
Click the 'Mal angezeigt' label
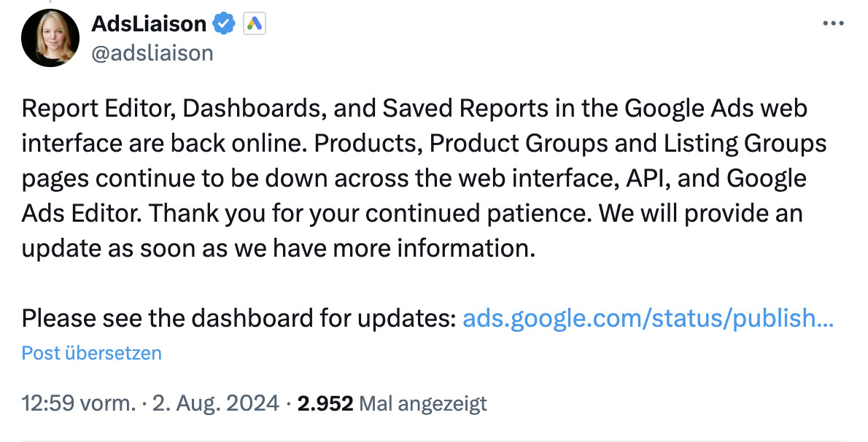422,403
